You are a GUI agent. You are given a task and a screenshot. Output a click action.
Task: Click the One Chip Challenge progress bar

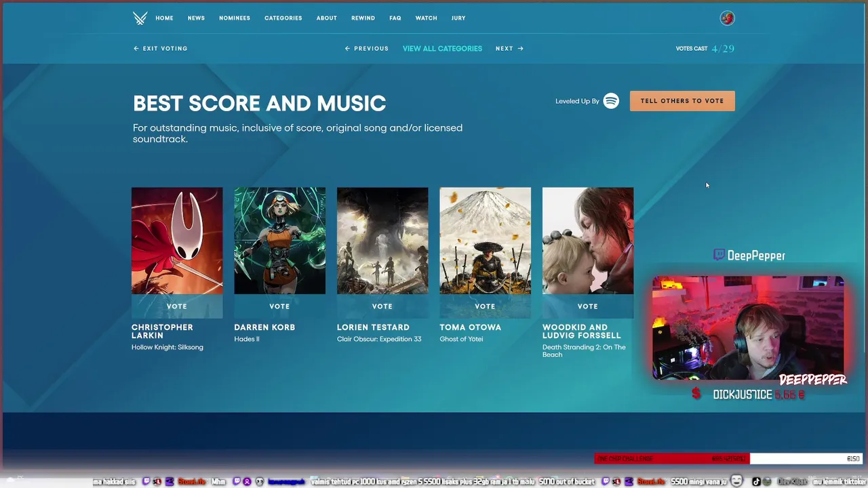point(729,459)
